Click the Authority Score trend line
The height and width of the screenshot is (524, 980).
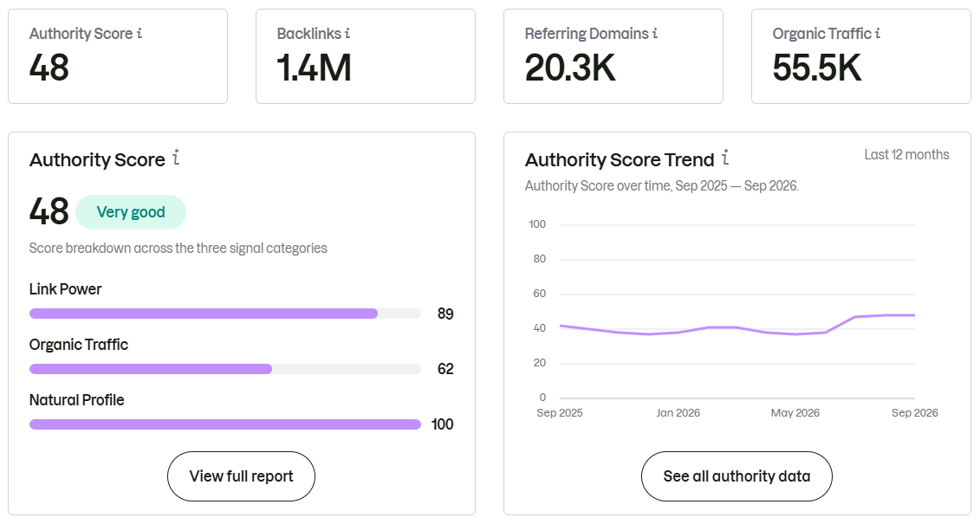(737, 327)
